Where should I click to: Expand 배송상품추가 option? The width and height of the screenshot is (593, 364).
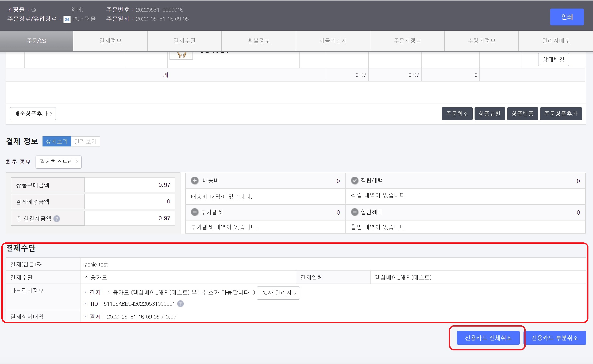tap(33, 114)
